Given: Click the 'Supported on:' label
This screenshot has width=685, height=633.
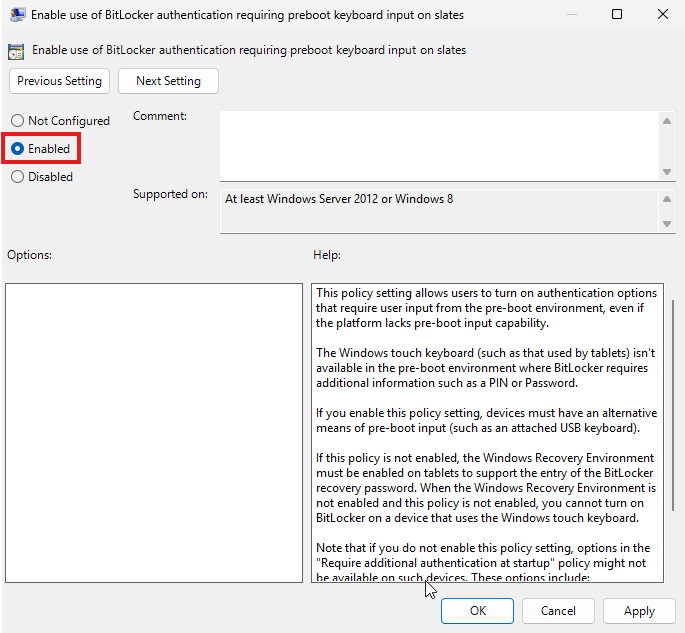Looking at the screenshot, I should click(x=170, y=194).
